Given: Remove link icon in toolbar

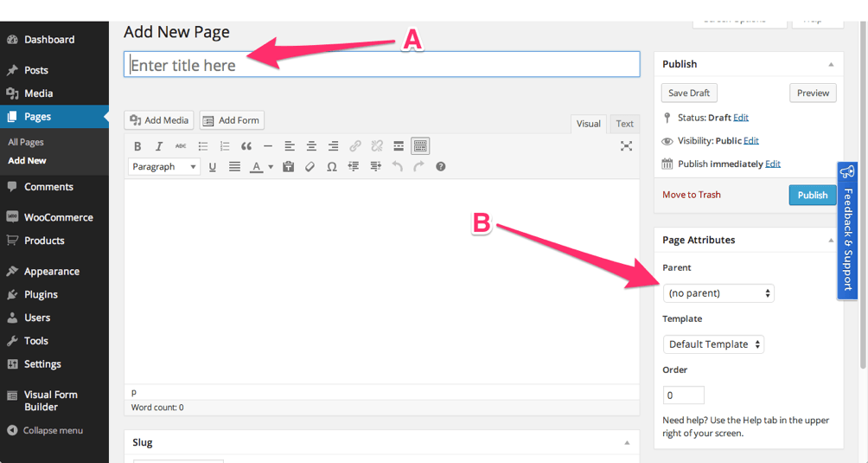Looking at the screenshot, I should [377, 146].
